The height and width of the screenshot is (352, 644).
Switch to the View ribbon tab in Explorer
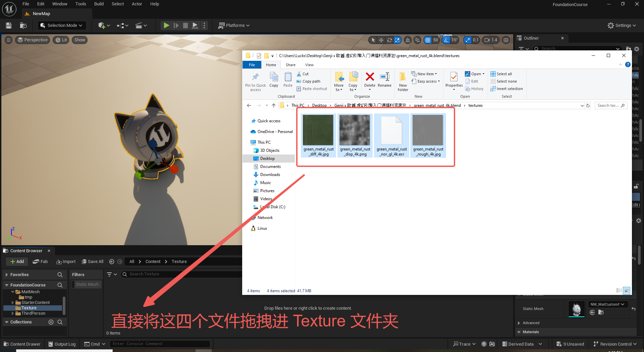[309, 65]
